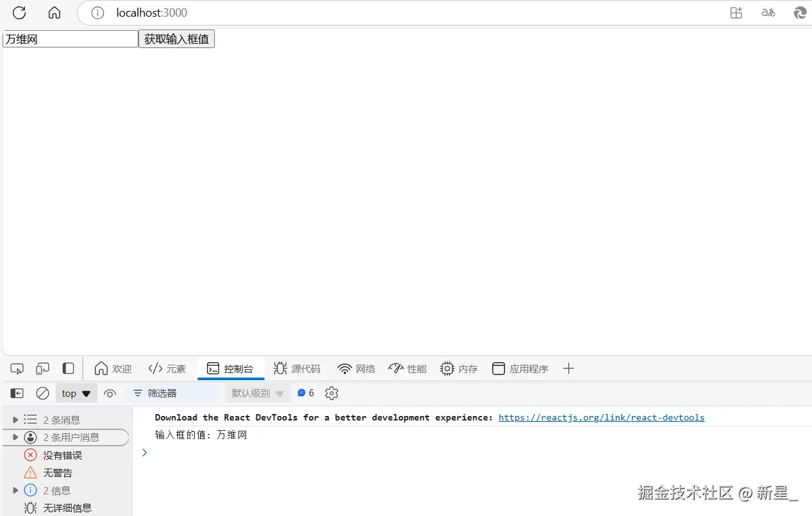Activate the inspect element picker tool
The height and width of the screenshot is (516, 812).
(x=17, y=369)
